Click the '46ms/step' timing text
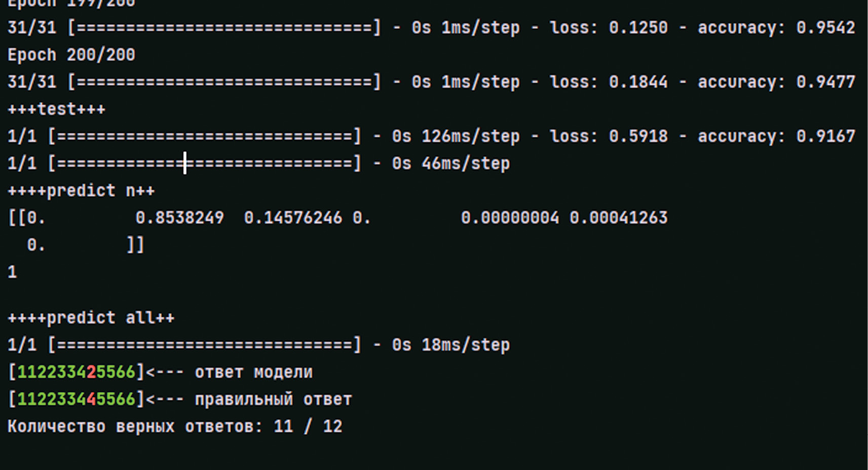Viewport: 868px width, 470px height. [465, 164]
